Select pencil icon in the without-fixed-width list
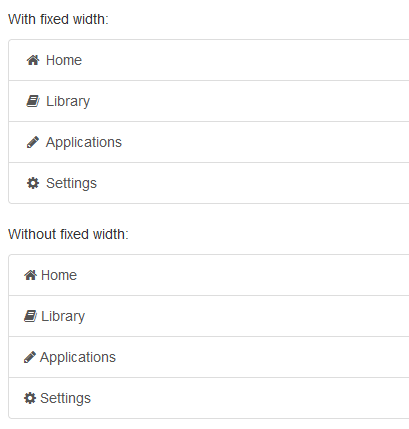Image resolution: width=409 pixels, height=429 pixels. (x=30, y=357)
